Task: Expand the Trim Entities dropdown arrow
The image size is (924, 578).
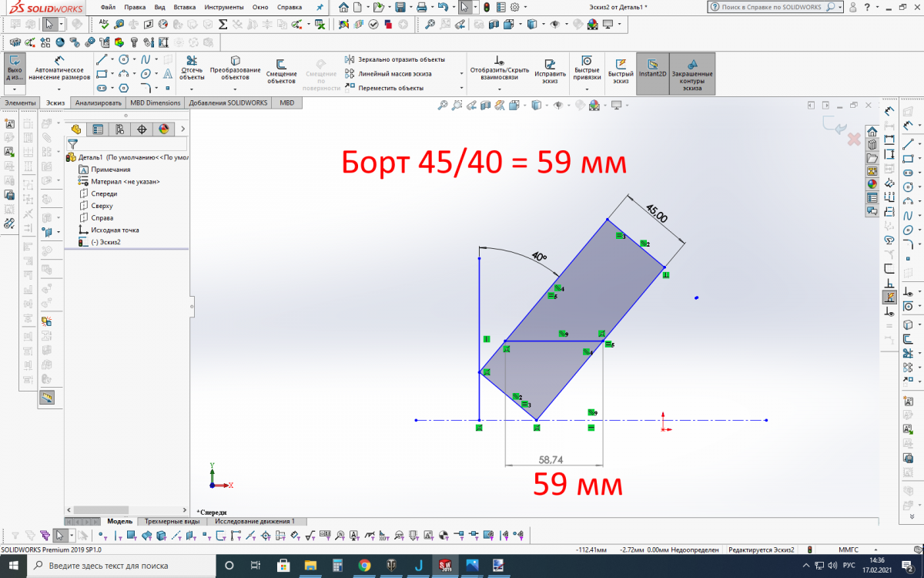Action: (x=192, y=89)
